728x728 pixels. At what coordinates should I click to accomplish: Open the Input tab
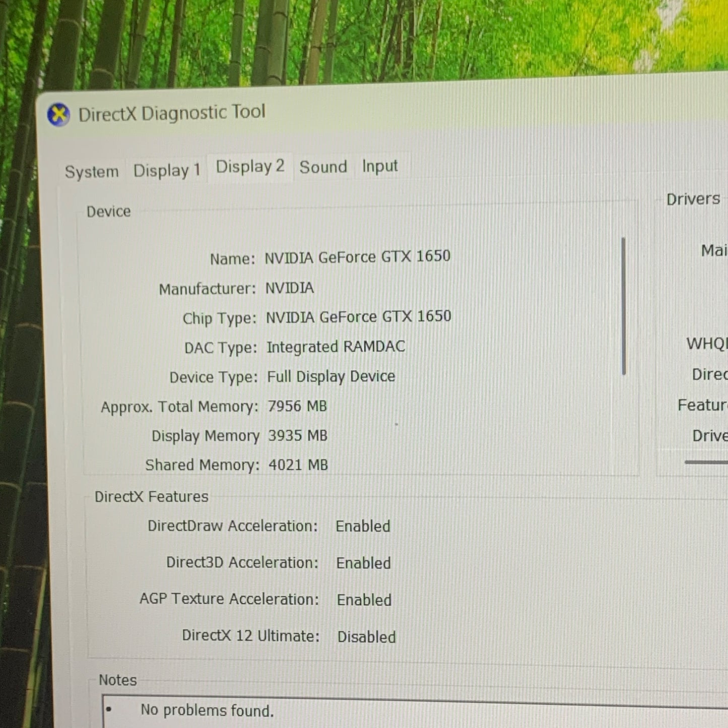coord(380,166)
